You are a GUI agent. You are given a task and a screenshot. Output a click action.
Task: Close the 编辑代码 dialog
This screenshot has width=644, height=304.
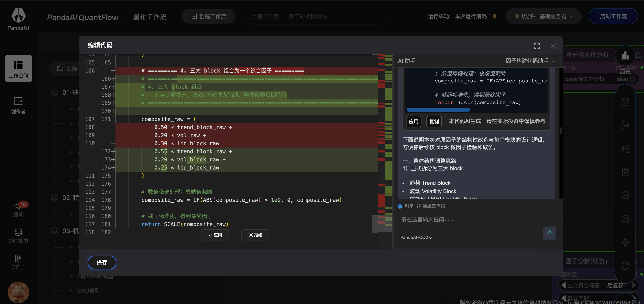(x=553, y=46)
